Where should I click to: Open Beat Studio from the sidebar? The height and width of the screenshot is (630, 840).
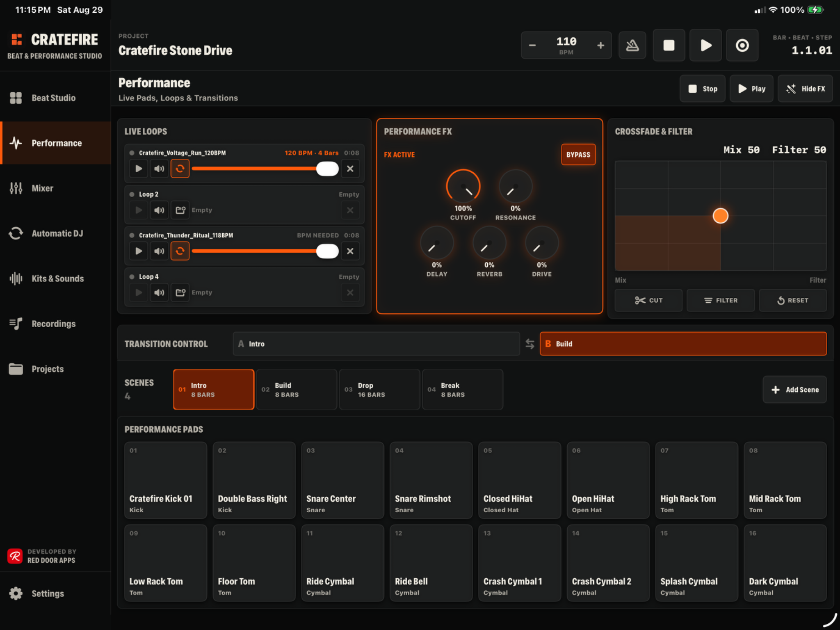pos(55,98)
